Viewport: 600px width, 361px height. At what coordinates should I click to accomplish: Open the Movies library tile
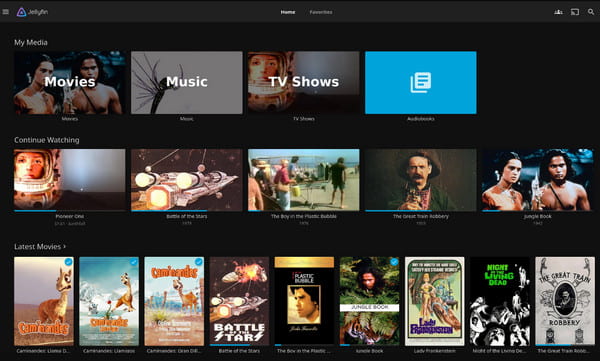[70, 83]
